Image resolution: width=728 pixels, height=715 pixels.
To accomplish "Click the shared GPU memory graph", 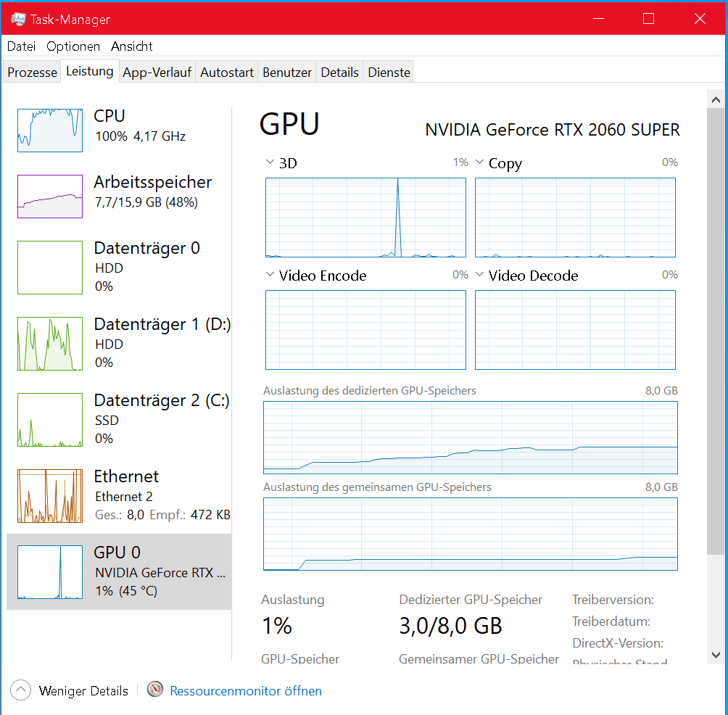I will click(471, 534).
